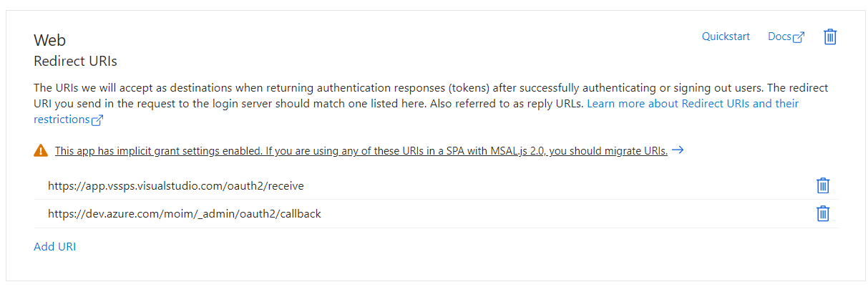Click the arrow after the MSAL.js warning
This screenshot has width=868, height=287.
(x=678, y=150)
